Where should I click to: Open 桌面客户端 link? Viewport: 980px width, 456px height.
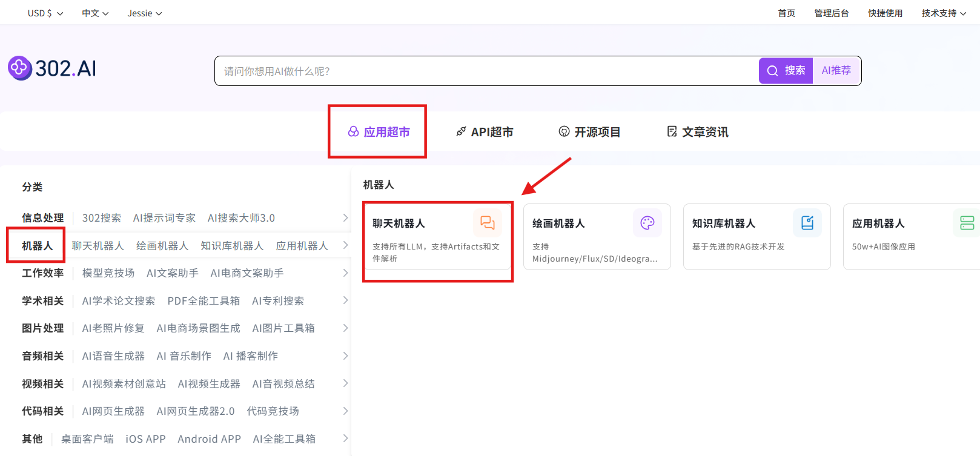[x=87, y=439]
